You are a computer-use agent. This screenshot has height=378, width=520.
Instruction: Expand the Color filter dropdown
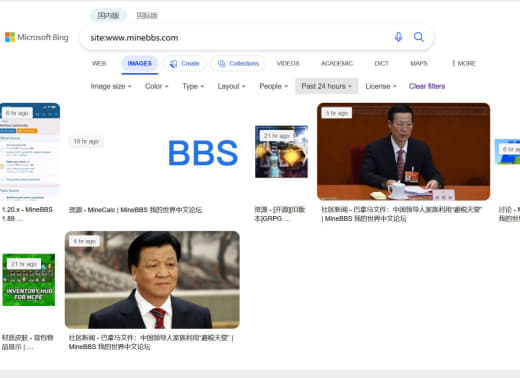click(x=156, y=86)
